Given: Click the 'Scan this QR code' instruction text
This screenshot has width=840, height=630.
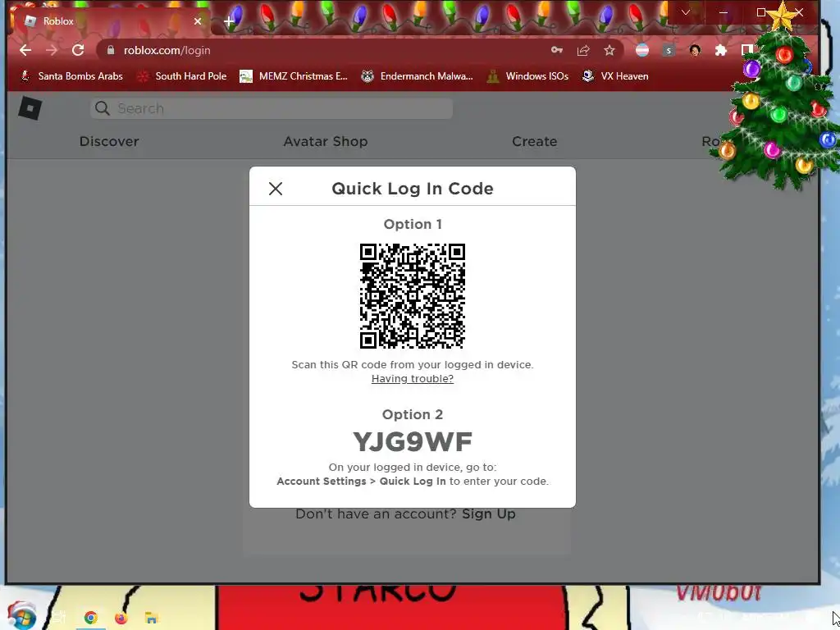Looking at the screenshot, I should tap(413, 365).
